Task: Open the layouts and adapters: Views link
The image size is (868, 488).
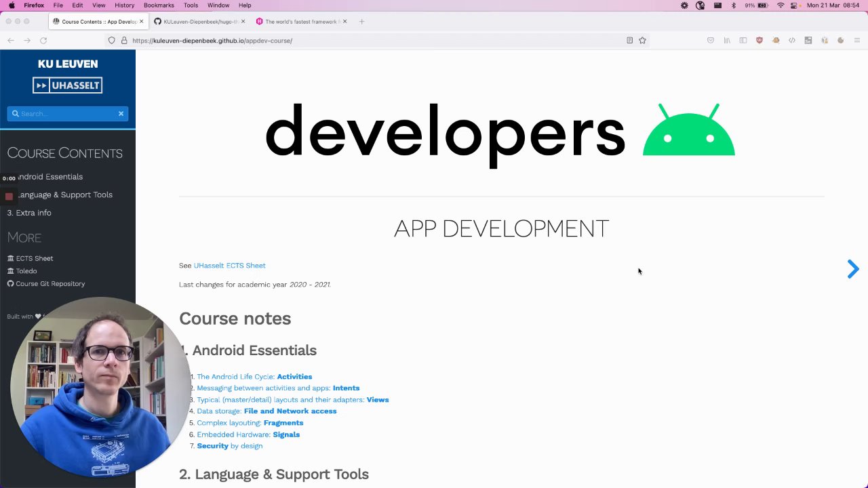Action: (293, 400)
